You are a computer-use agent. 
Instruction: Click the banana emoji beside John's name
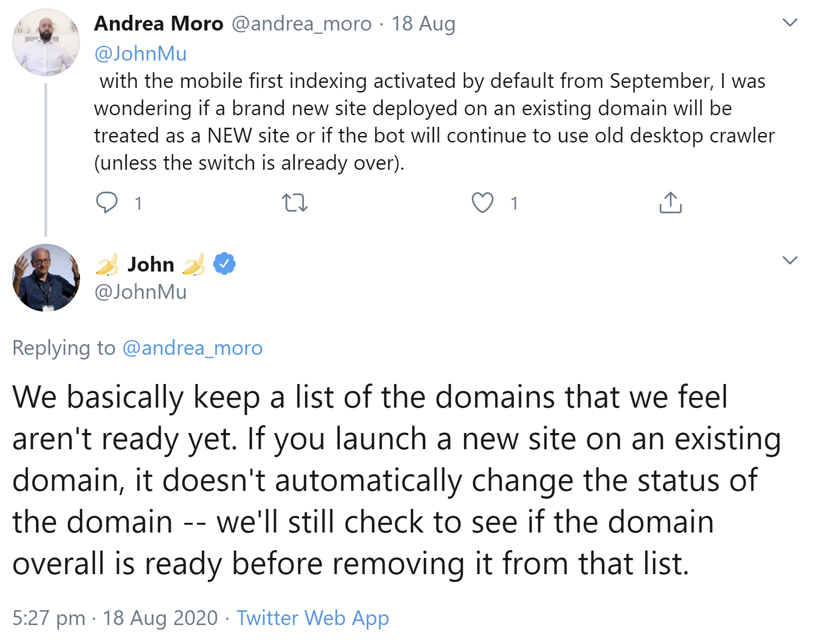[x=107, y=264]
